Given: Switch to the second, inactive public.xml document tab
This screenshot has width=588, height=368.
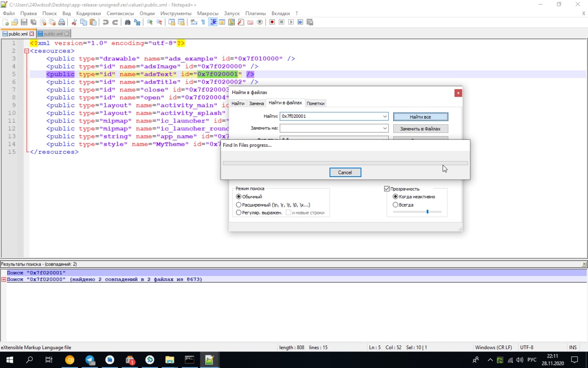Looking at the screenshot, I should click(x=53, y=34).
